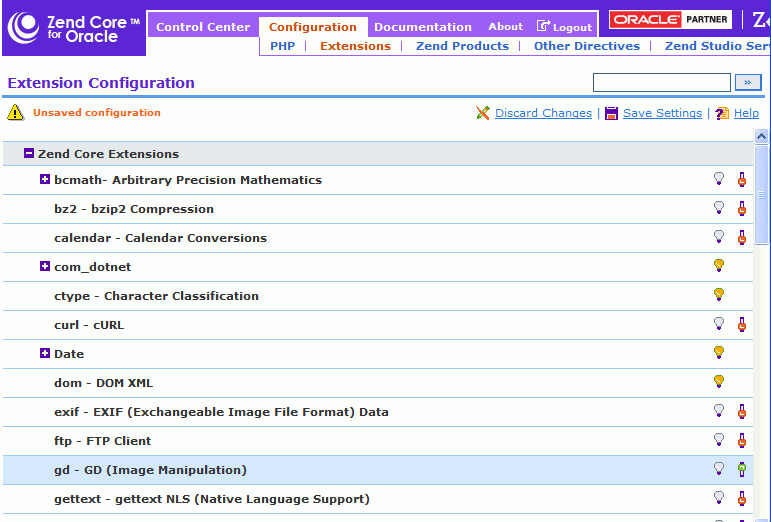The image size is (771, 522).
Task: Click the exif light bulb status icon
Action: (719, 410)
